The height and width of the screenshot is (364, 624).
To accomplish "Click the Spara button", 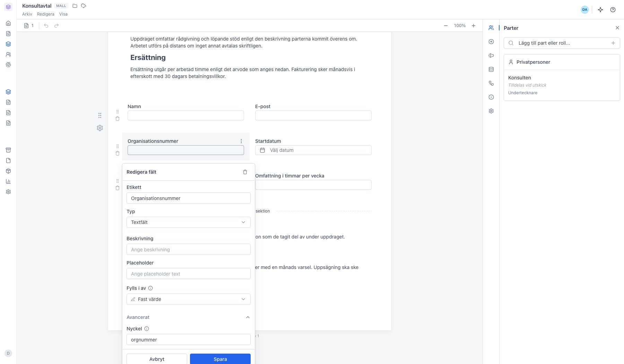I will pyautogui.click(x=220, y=359).
